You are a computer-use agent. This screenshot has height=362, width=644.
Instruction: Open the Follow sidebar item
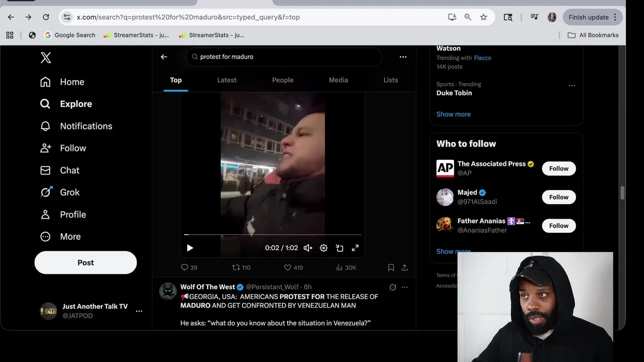point(63,148)
